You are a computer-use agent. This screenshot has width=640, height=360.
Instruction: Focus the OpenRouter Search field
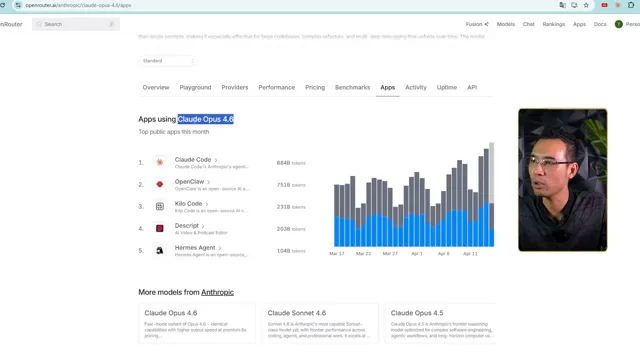76,24
